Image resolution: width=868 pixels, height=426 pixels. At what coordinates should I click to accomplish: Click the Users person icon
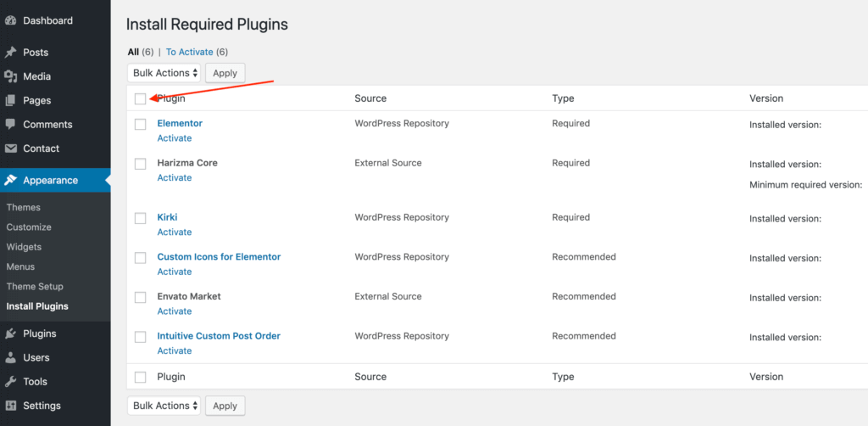coord(11,357)
